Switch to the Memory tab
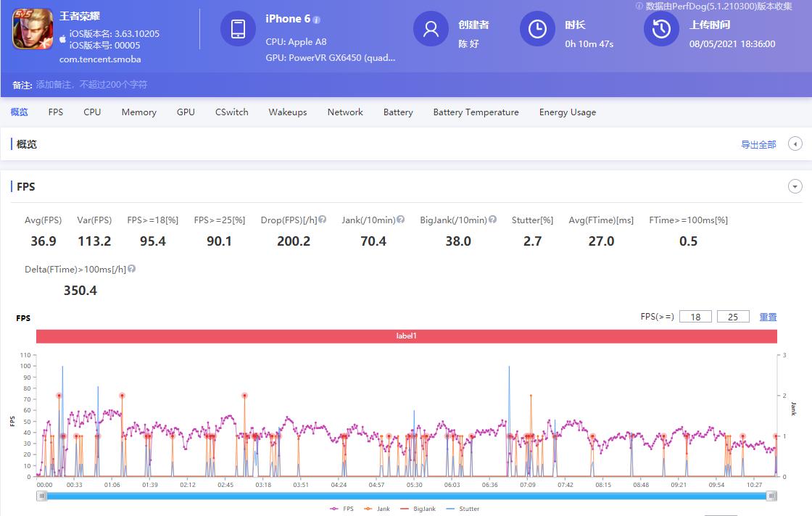Viewport: 812px width, 516px height. [x=138, y=112]
